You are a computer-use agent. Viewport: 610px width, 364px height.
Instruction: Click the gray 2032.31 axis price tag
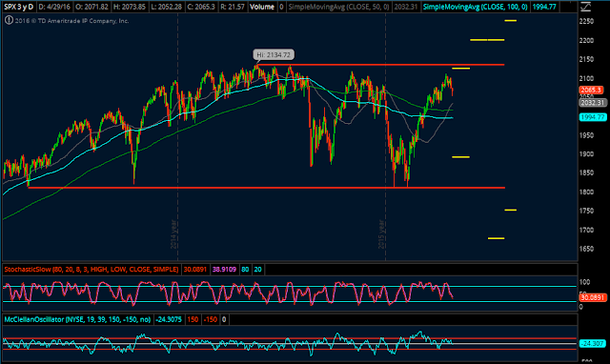coord(593,103)
